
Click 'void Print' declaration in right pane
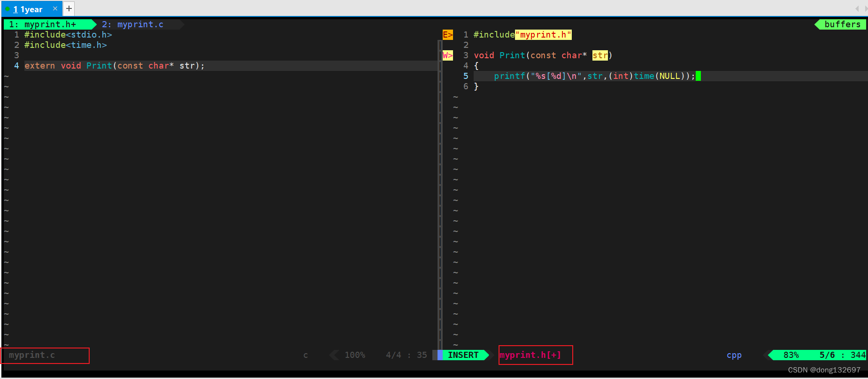click(499, 55)
